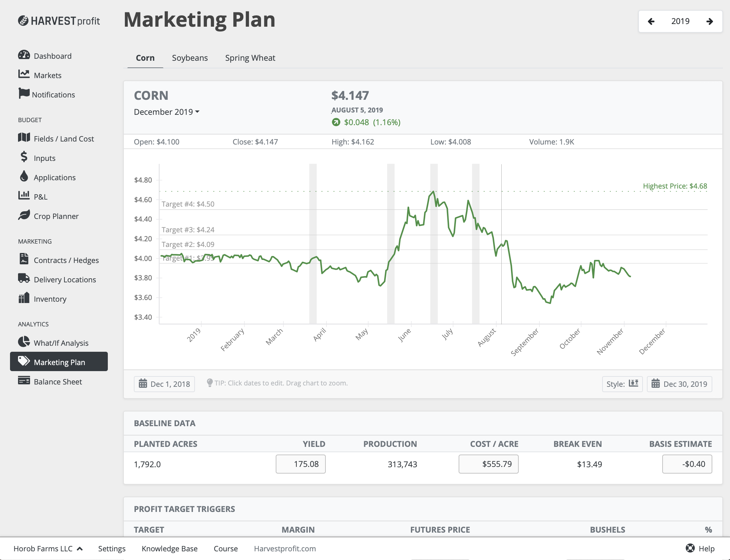This screenshot has width=730, height=560.
Task: Open the Spring Wheat tab
Action: tap(250, 58)
